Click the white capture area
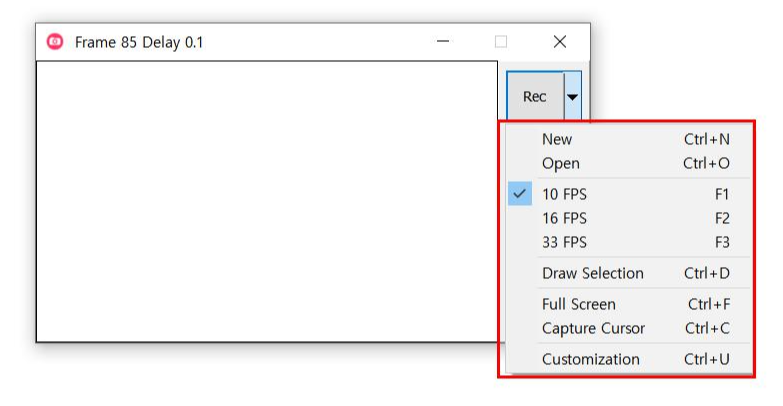 [x=267, y=201]
